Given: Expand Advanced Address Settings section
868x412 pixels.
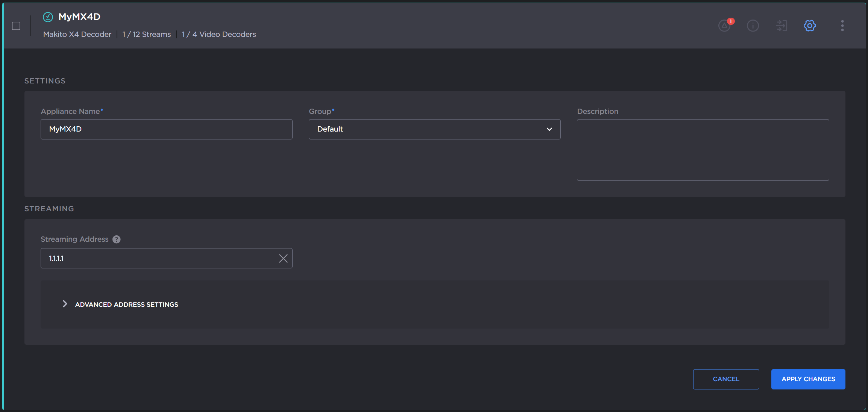Looking at the screenshot, I should (x=120, y=304).
